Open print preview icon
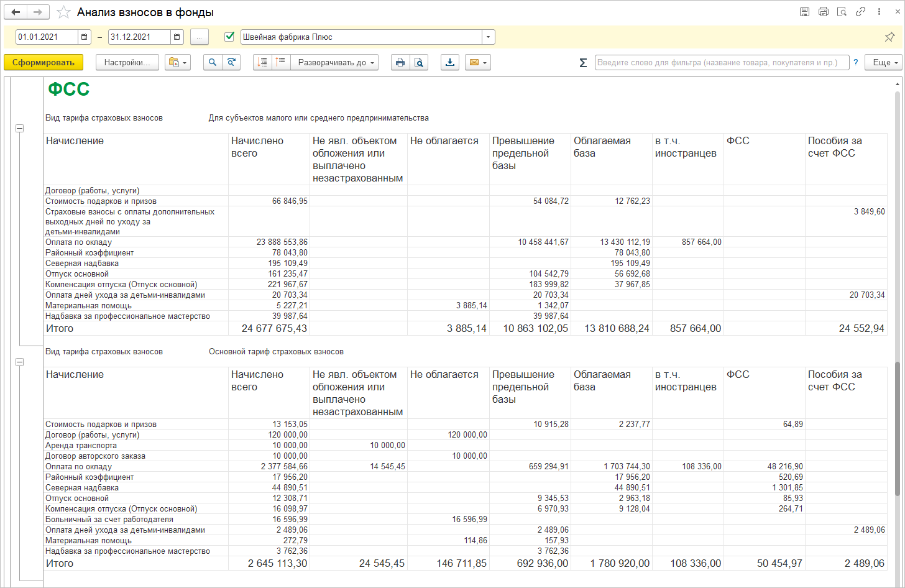Screen dimensions: 905x588 click(x=419, y=62)
